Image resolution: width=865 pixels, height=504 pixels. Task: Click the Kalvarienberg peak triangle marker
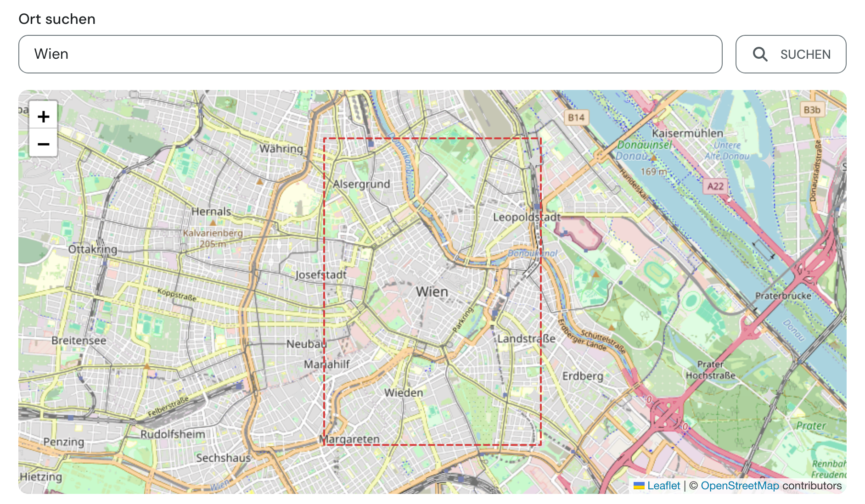(x=213, y=223)
